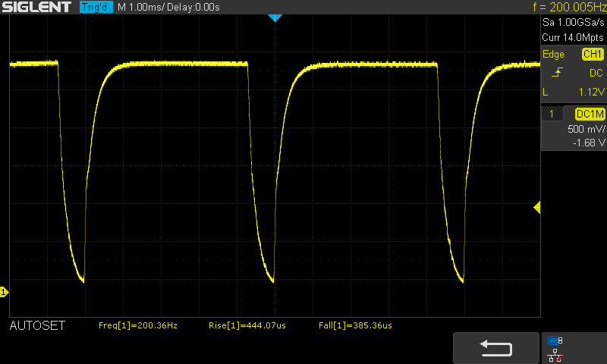The image size is (607, 364).
Task: Click the Delay:0.00s readout
Action: tap(193, 8)
